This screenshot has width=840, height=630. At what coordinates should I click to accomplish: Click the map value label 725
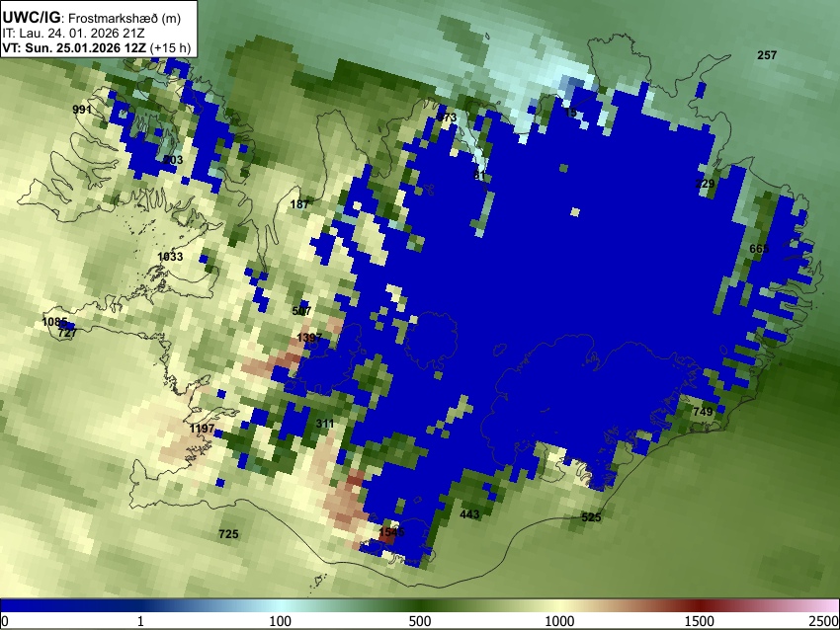point(228,533)
